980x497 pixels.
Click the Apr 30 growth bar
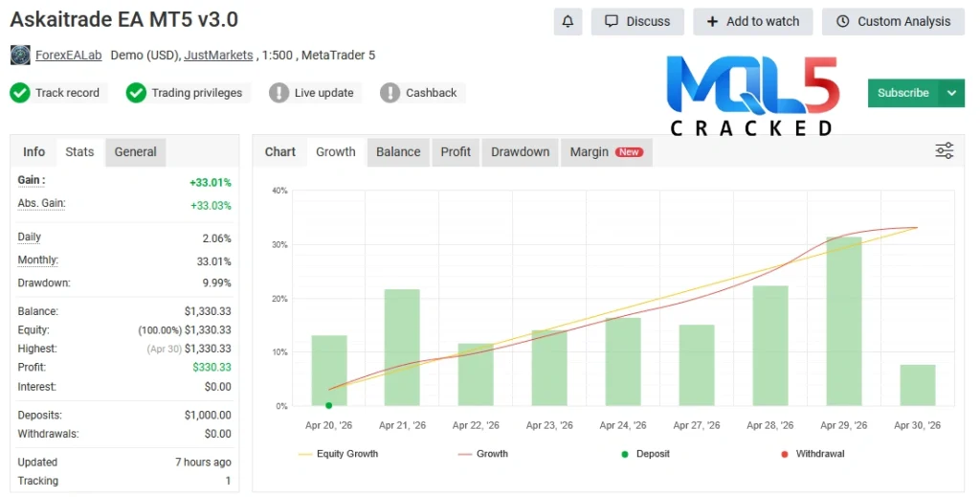click(x=918, y=385)
